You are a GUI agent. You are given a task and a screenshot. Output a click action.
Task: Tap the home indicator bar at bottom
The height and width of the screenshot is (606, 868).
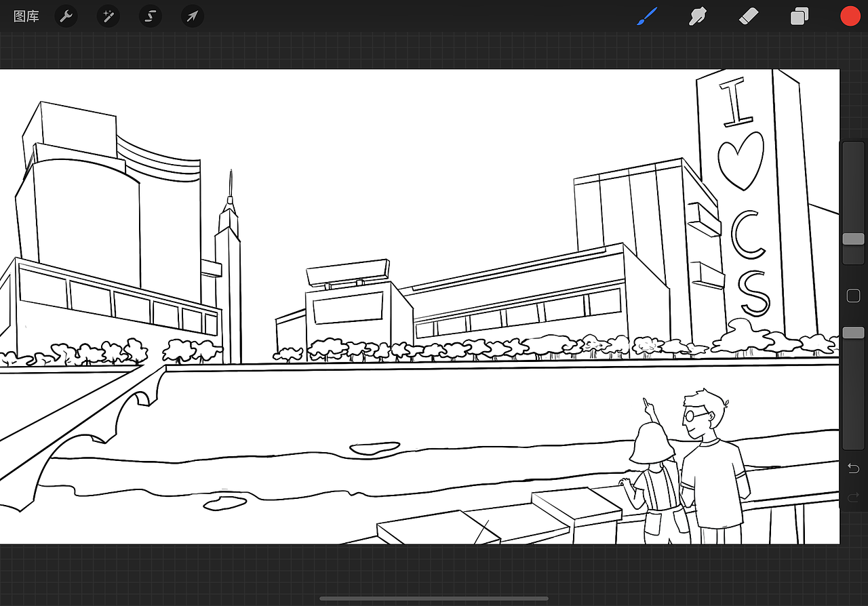pos(434,599)
